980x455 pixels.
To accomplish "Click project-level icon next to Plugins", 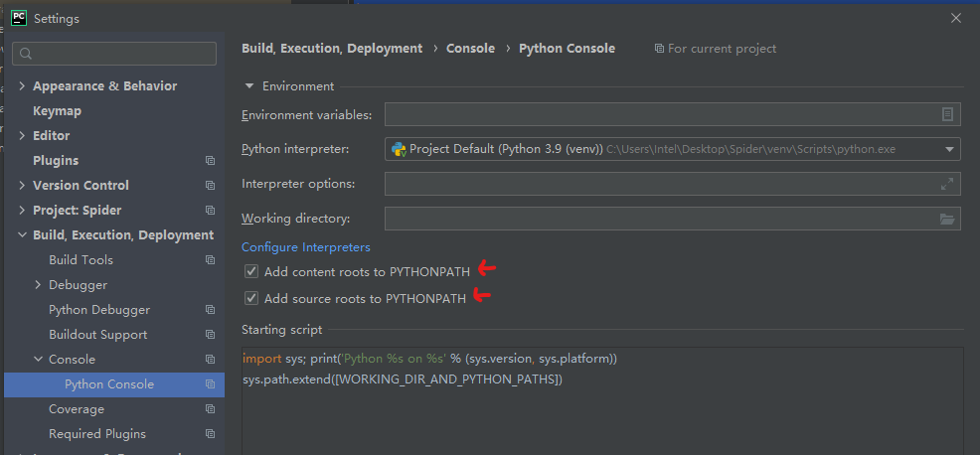I will pos(210,161).
